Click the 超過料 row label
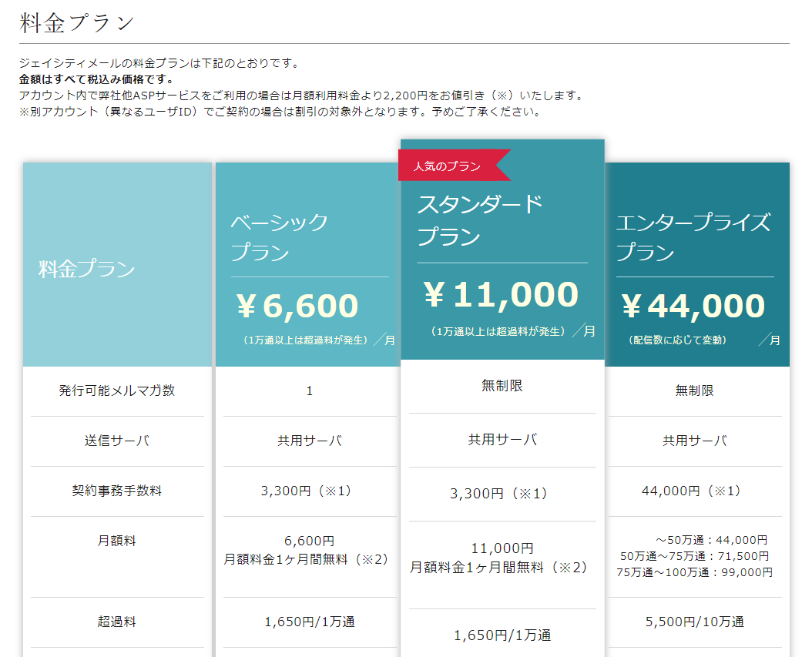The image size is (812, 657). tap(117, 622)
